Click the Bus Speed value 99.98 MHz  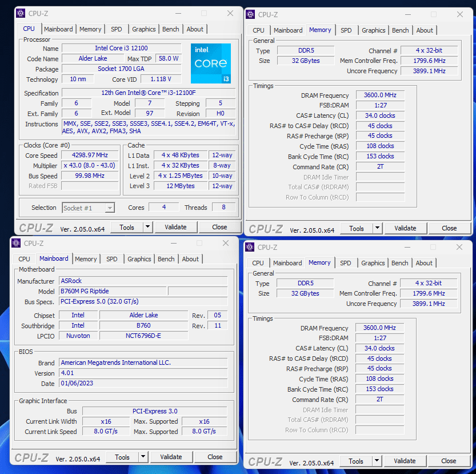click(x=90, y=176)
